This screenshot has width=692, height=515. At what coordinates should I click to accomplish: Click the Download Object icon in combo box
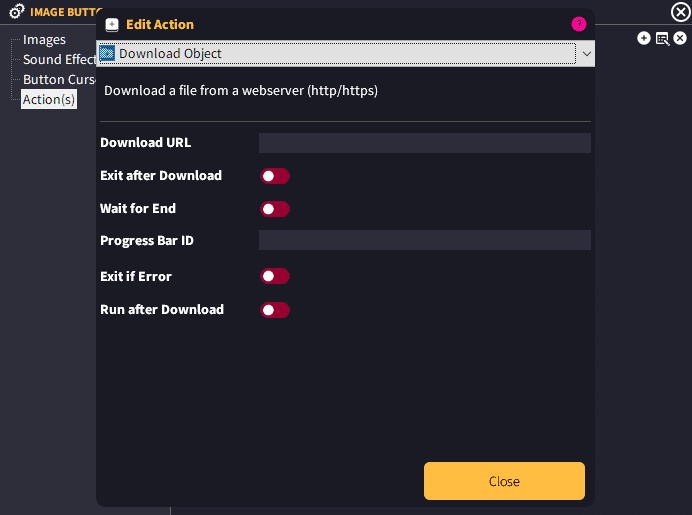pos(107,53)
